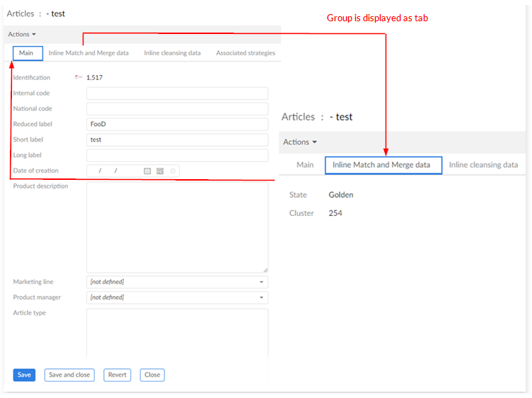Switch to the Main tab in the left panel
The width and height of the screenshot is (532, 398).
(x=26, y=53)
